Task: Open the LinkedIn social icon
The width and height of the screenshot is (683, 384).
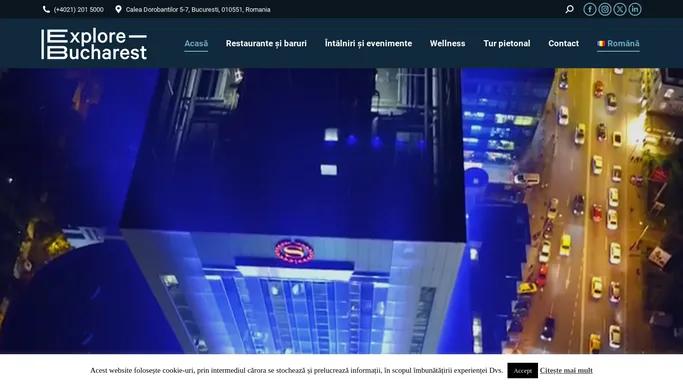Action: (x=635, y=9)
